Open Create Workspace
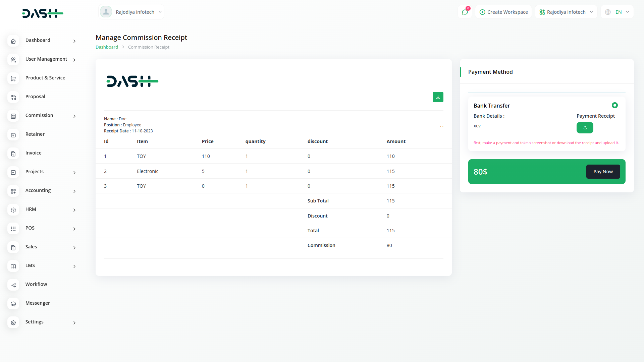 point(503,12)
